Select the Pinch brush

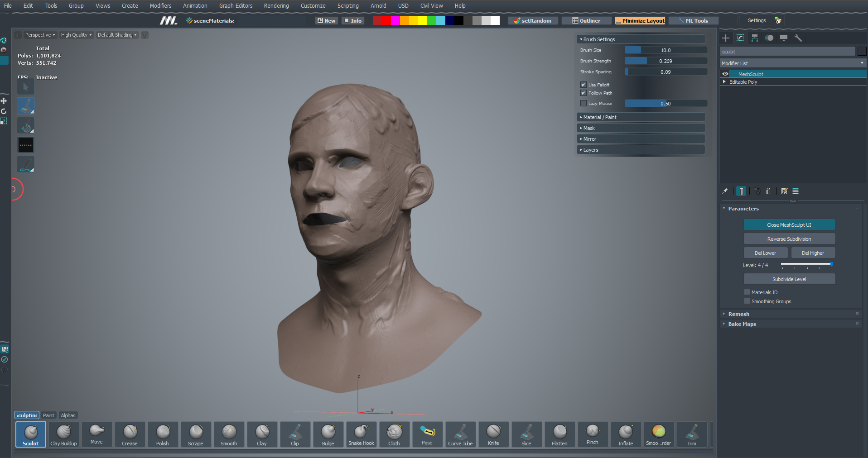593,434
